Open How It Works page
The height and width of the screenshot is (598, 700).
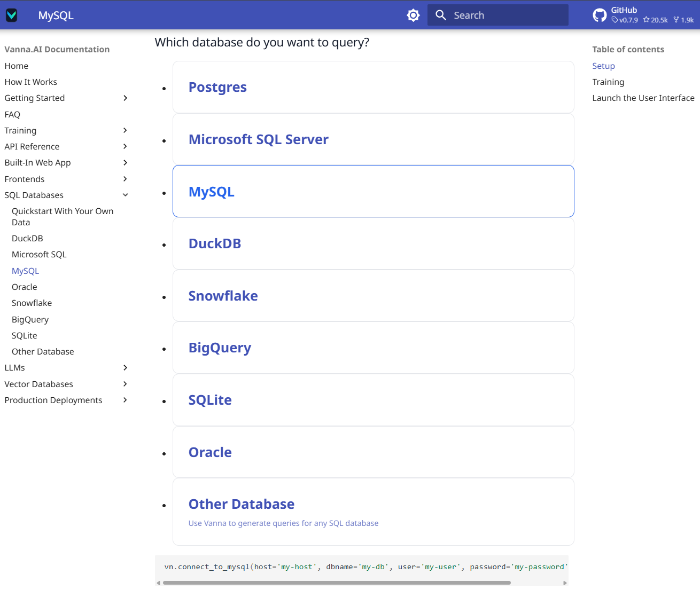coord(30,82)
